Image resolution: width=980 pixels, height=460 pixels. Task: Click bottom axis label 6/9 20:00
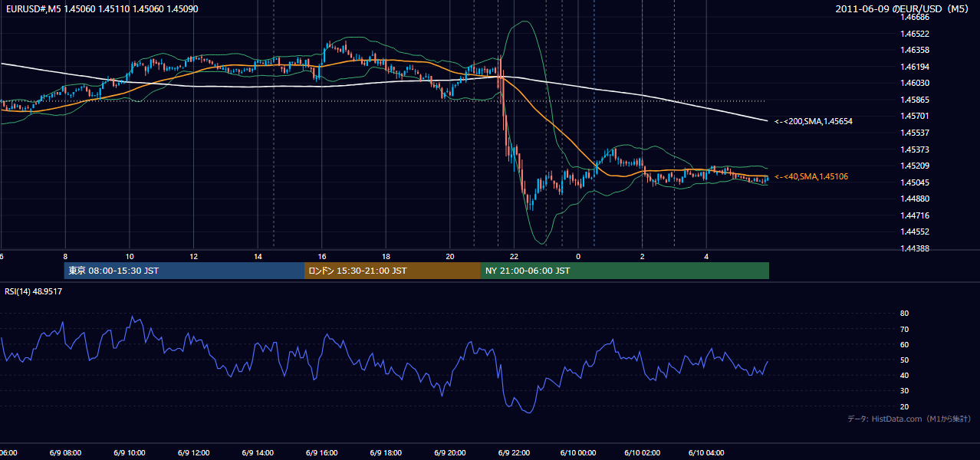[x=450, y=453]
